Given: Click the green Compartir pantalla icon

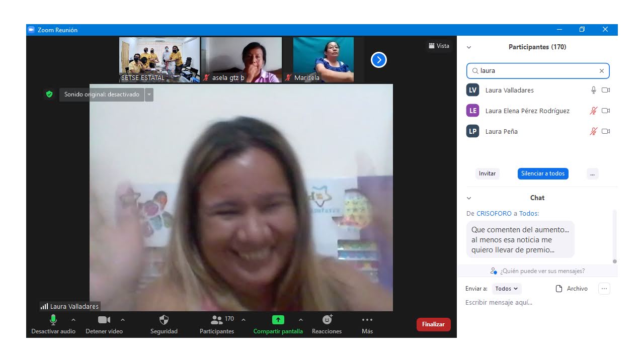Looking at the screenshot, I should point(278,320).
